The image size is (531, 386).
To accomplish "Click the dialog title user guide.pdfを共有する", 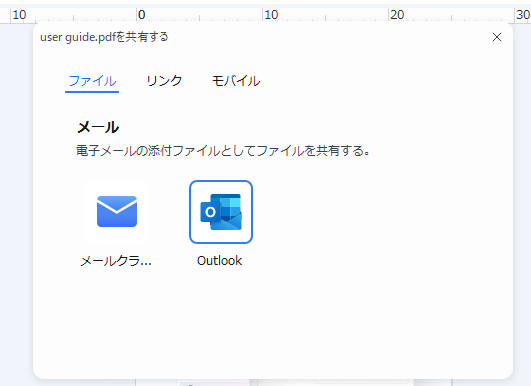I will click(104, 37).
